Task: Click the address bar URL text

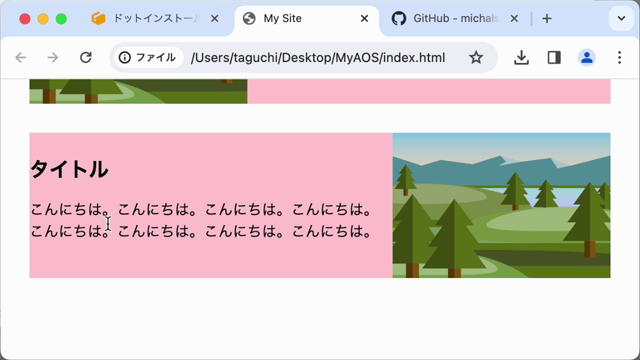Action: click(x=318, y=58)
